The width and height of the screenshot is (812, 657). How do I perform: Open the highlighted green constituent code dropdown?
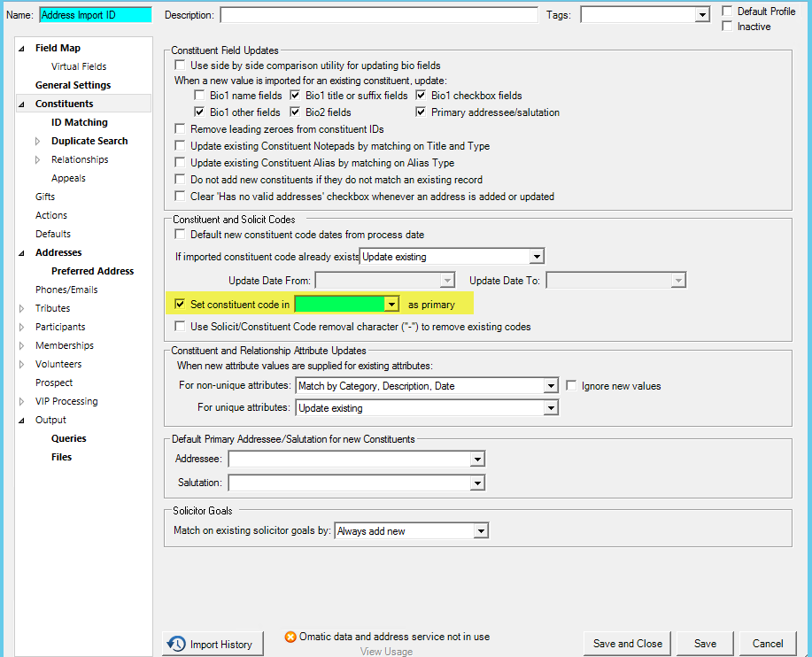coord(391,305)
